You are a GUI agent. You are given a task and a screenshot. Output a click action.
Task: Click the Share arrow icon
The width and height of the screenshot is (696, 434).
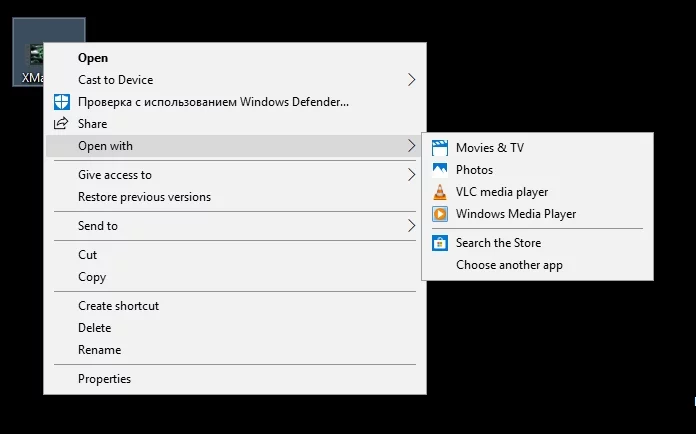tap(60, 124)
